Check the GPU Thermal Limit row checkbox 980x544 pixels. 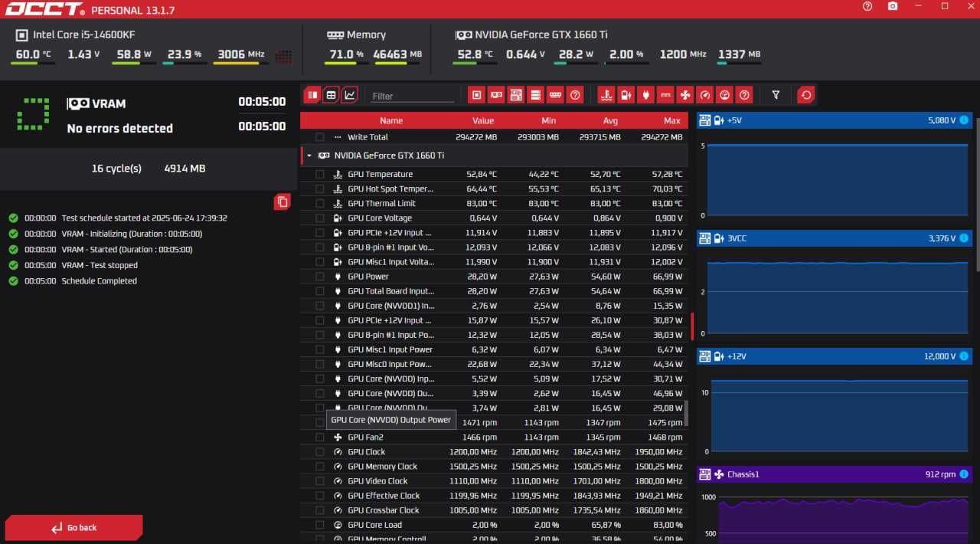point(319,204)
